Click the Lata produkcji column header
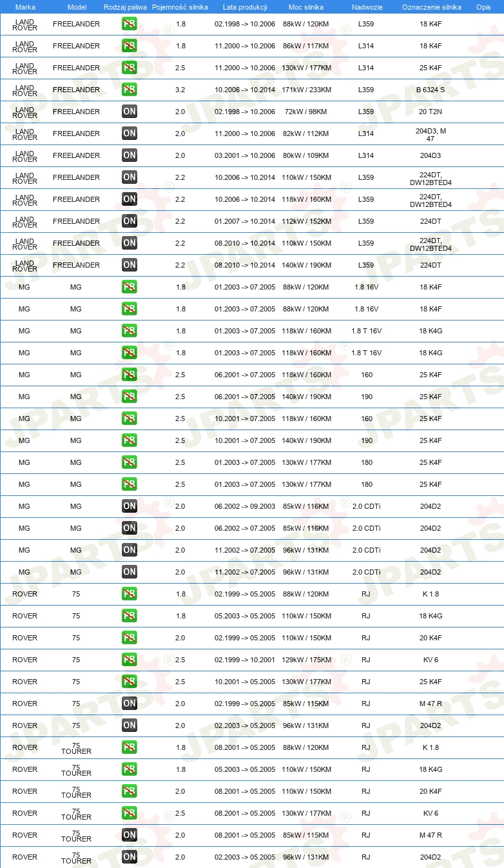Image resolution: width=504 pixels, height=868 pixels. [x=245, y=7]
